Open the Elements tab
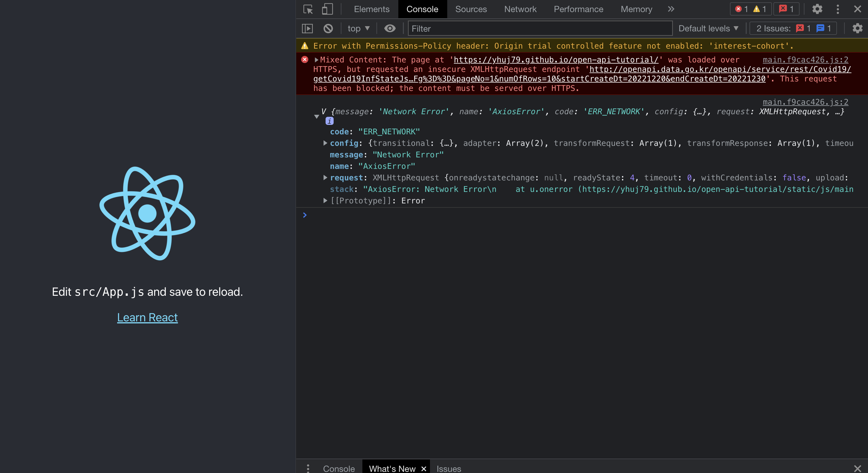 point(371,9)
